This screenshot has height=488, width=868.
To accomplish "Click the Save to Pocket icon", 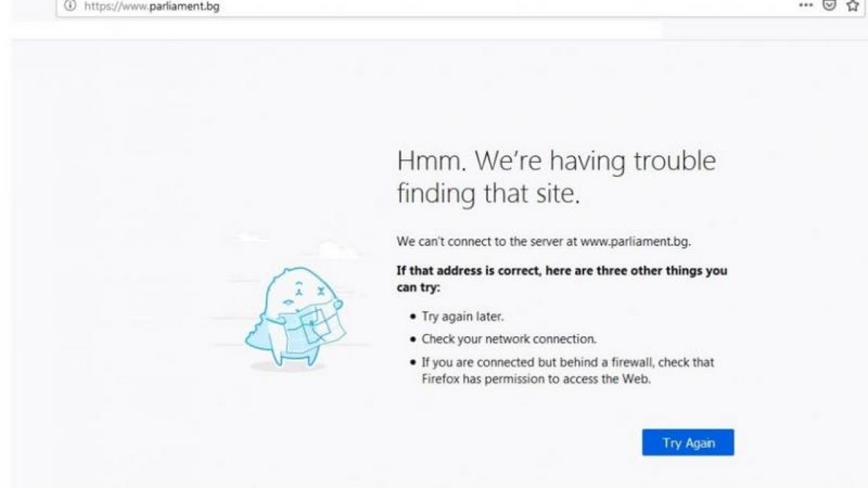I will coord(829,5).
